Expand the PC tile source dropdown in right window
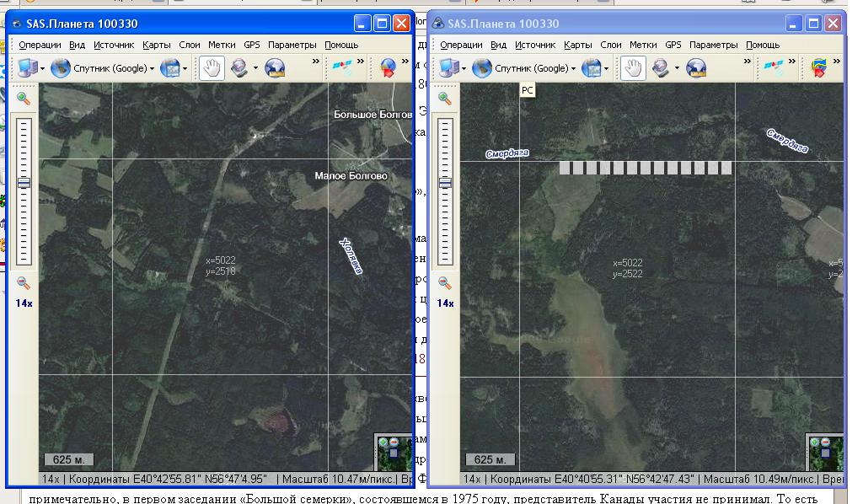 point(462,69)
